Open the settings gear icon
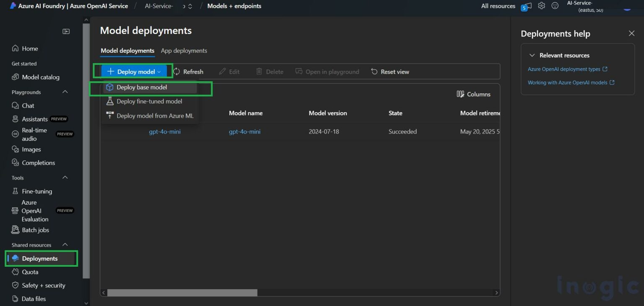 click(541, 5)
